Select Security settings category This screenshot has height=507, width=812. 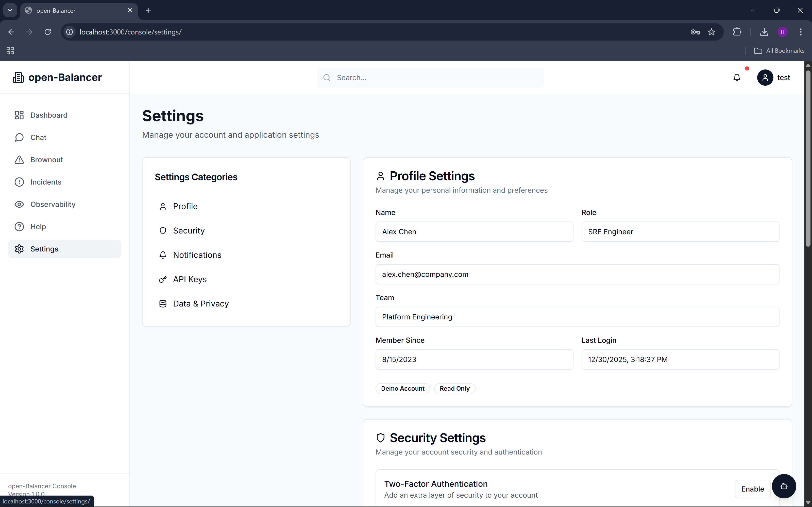tap(189, 231)
